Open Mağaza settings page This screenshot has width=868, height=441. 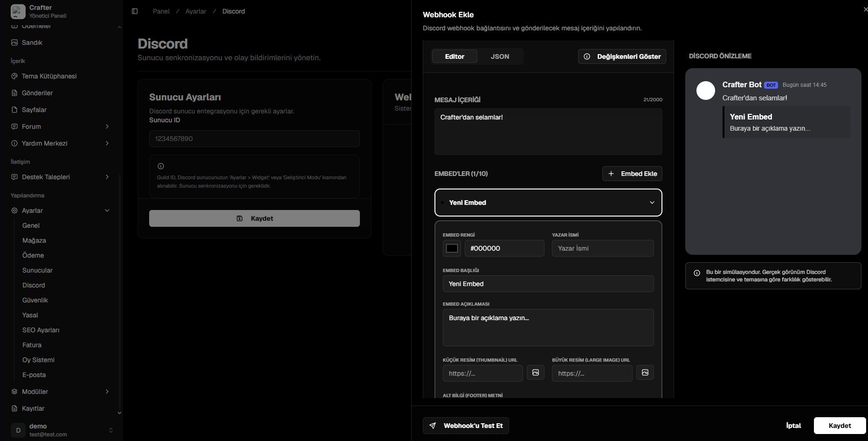(34, 240)
